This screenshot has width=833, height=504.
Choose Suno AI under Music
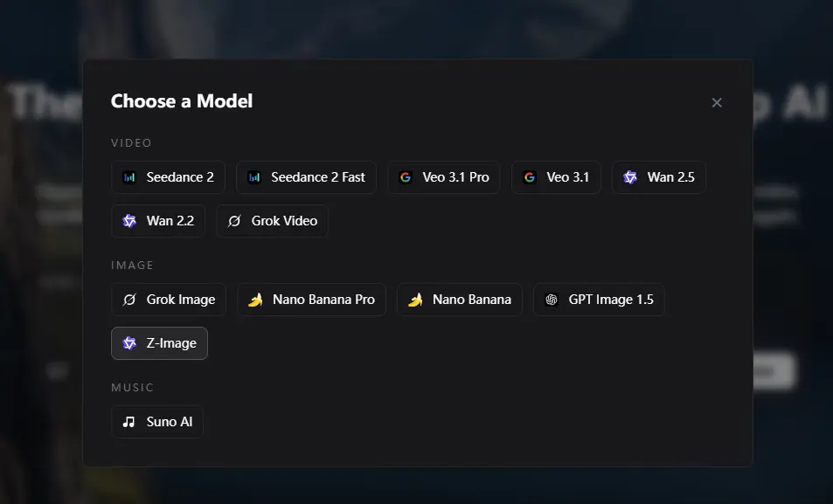[x=157, y=422]
